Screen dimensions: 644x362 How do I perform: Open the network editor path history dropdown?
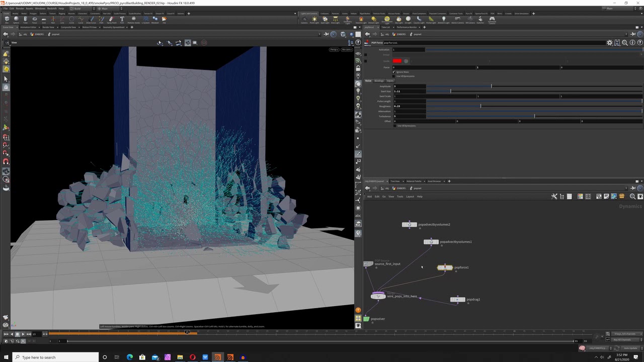click(627, 189)
